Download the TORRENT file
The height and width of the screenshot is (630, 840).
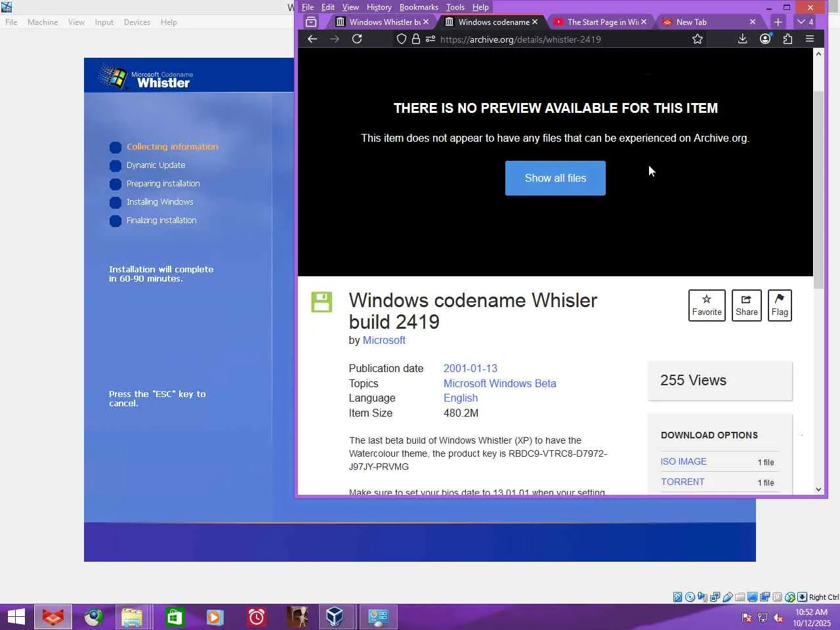[682, 482]
